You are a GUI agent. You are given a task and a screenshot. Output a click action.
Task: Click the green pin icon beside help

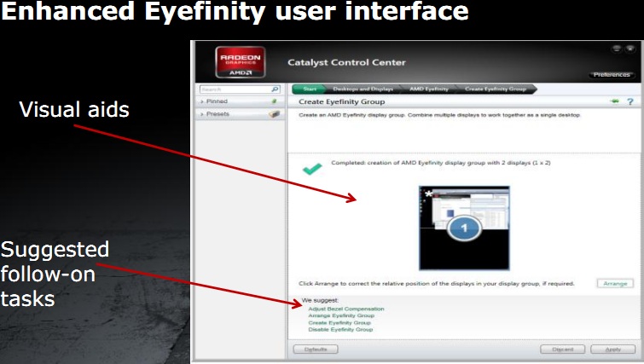(614, 101)
